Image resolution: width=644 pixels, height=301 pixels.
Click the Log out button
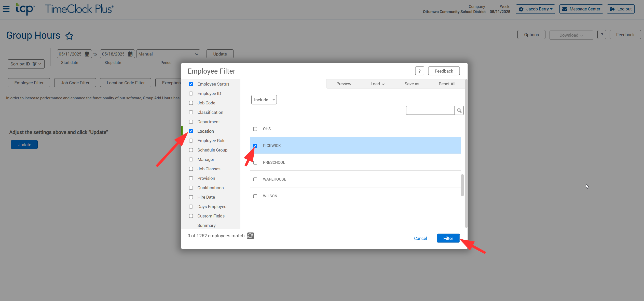(x=621, y=9)
